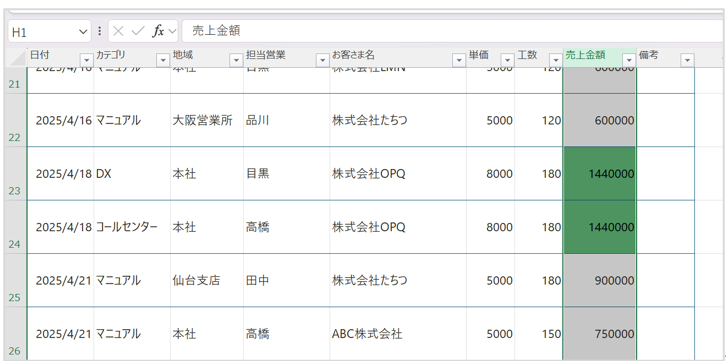The width and height of the screenshot is (726, 361).
Task: Click 株式会社OPQ in row 23
Action: click(x=398, y=174)
